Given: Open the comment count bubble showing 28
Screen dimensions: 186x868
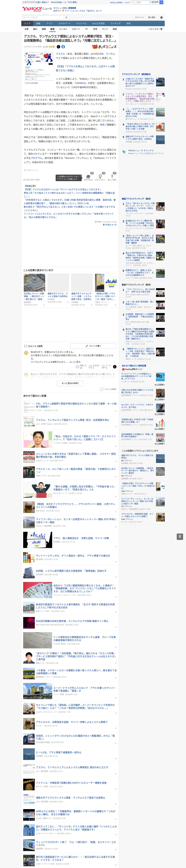Looking at the screenshot, I should click(x=45, y=47).
